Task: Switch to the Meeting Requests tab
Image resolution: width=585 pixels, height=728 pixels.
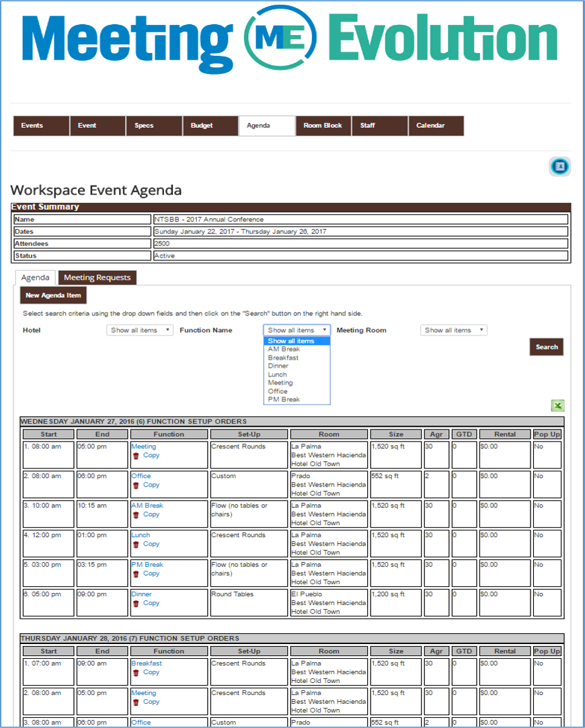Action: click(x=97, y=278)
